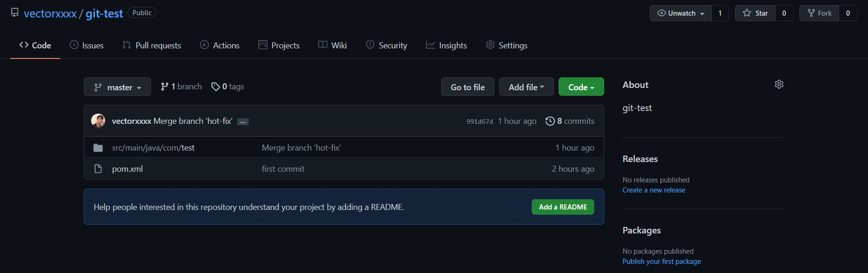Expand the commit message ellipsis button

pyautogui.click(x=243, y=122)
